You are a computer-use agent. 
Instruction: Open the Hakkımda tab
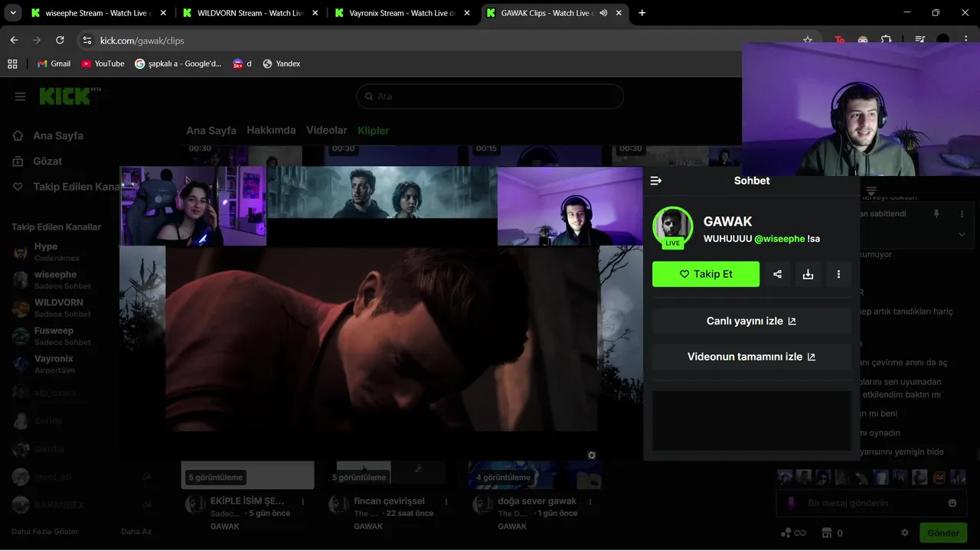point(271,130)
